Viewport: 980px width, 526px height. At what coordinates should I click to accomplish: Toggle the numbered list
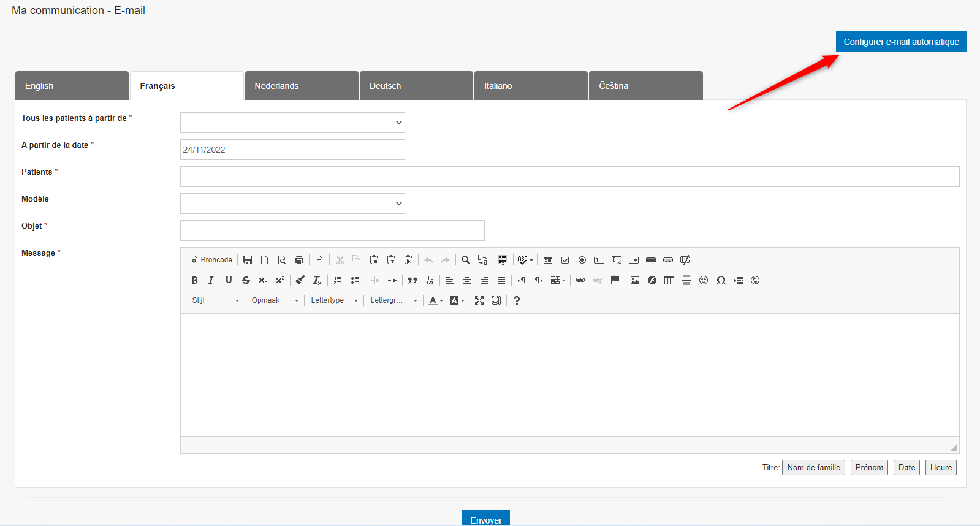pyautogui.click(x=338, y=280)
